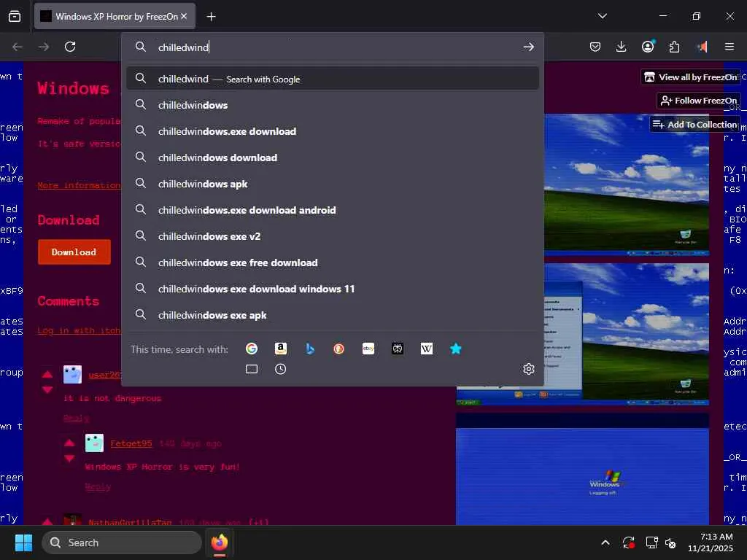The image size is (747, 560).
Task: Click muted volume icon in tray
Action: tap(670, 542)
